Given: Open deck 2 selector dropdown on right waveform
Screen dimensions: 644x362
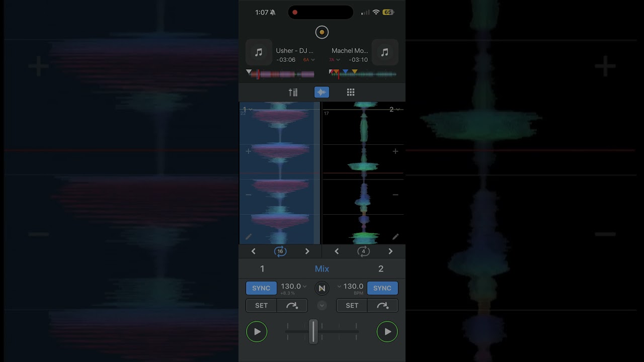Looking at the screenshot, I should point(394,109).
